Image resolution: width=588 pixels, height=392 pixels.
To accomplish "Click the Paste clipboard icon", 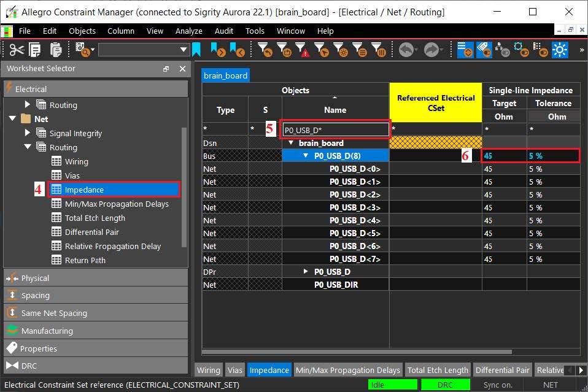I will click(56, 50).
